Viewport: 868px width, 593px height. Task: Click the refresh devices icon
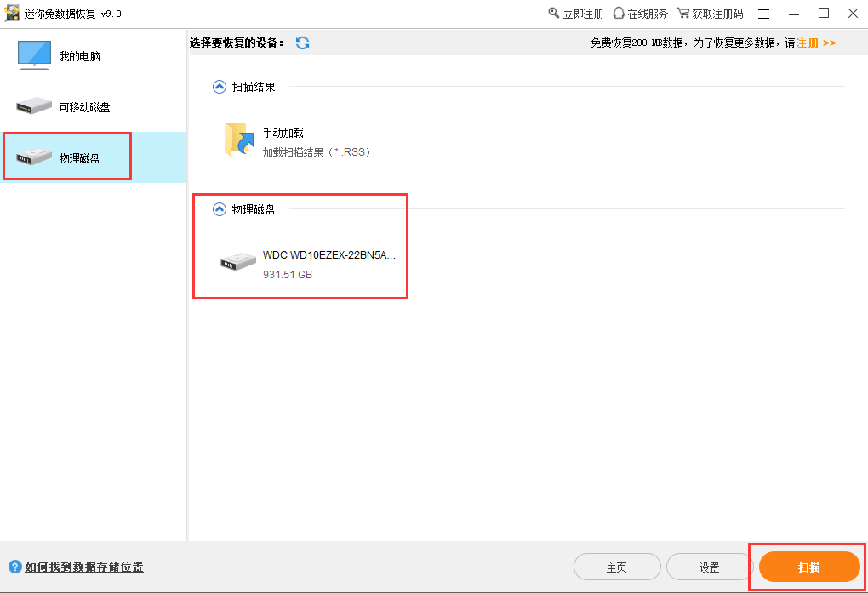point(302,43)
